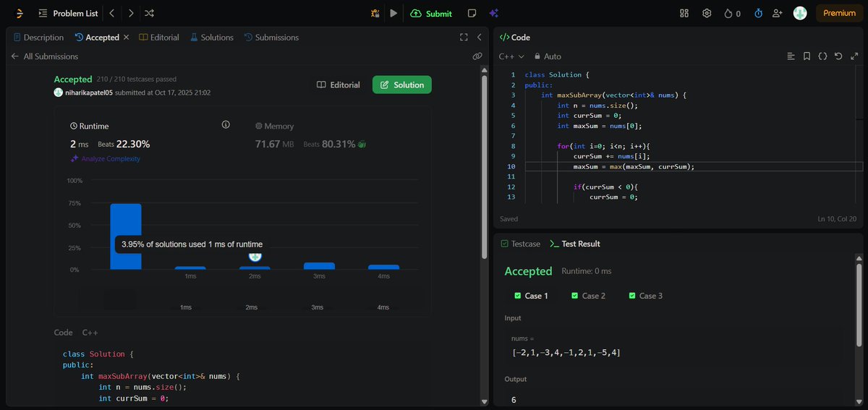Open the notes icon beside Submit

click(x=472, y=13)
